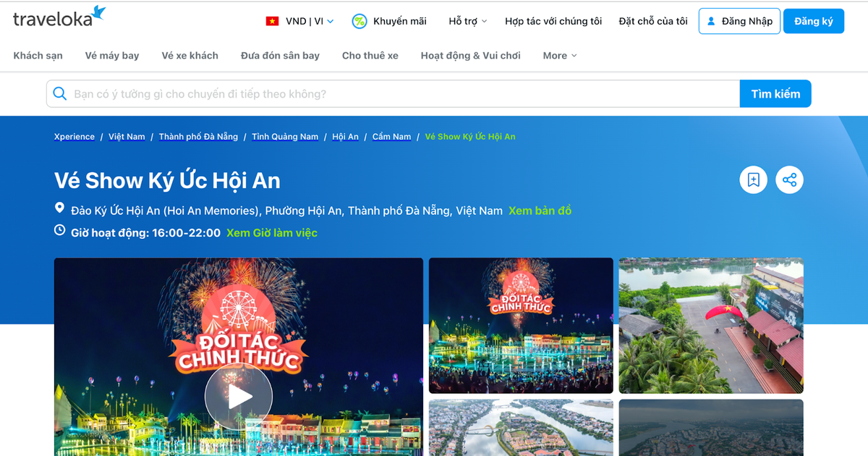Image resolution: width=868 pixels, height=456 pixels.
Task: Click the Vietnam flag icon
Action: 272,21
